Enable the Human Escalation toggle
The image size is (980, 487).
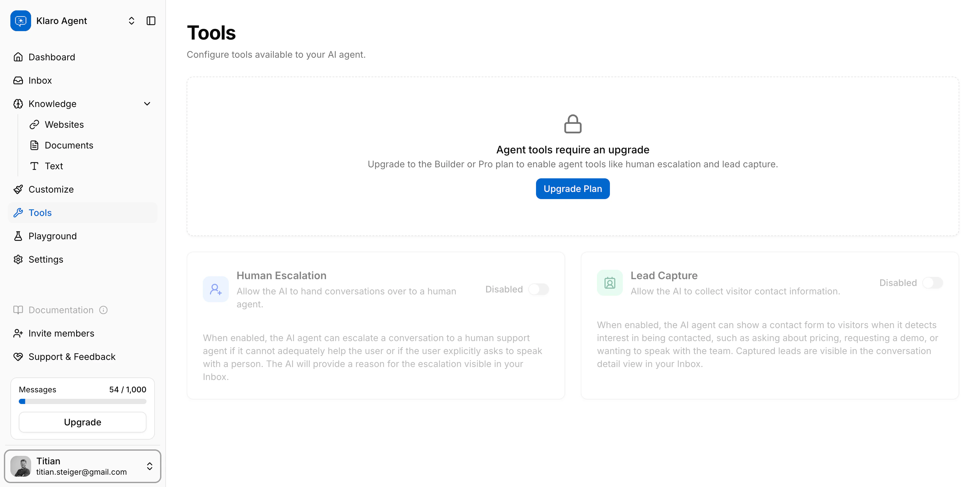[539, 290]
